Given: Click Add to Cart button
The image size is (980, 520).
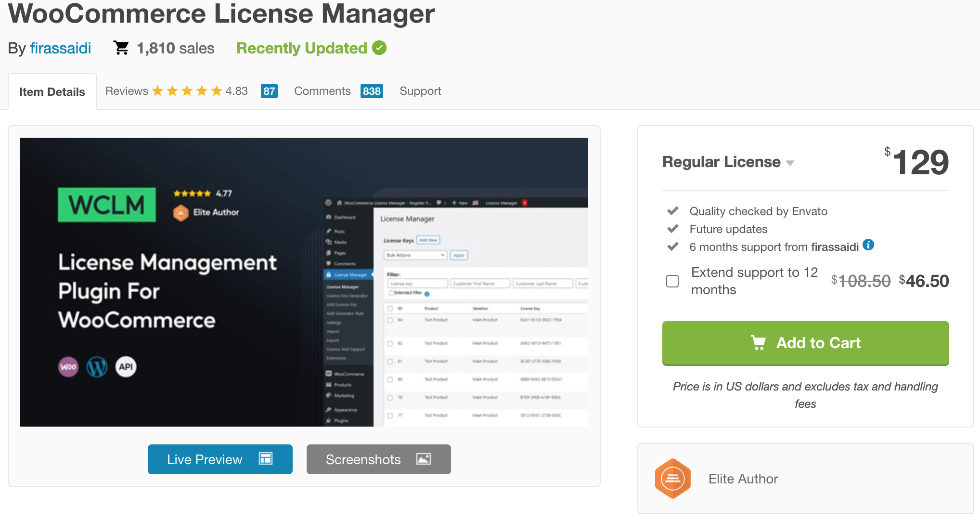Looking at the screenshot, I should click(806, 343).
